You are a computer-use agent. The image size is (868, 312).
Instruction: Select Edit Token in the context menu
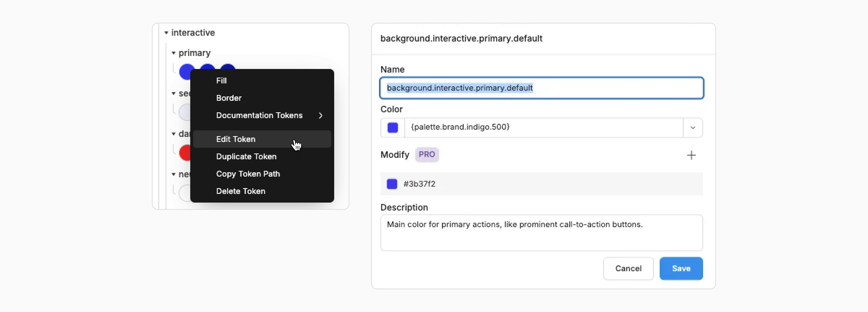(x=236, y=139)
